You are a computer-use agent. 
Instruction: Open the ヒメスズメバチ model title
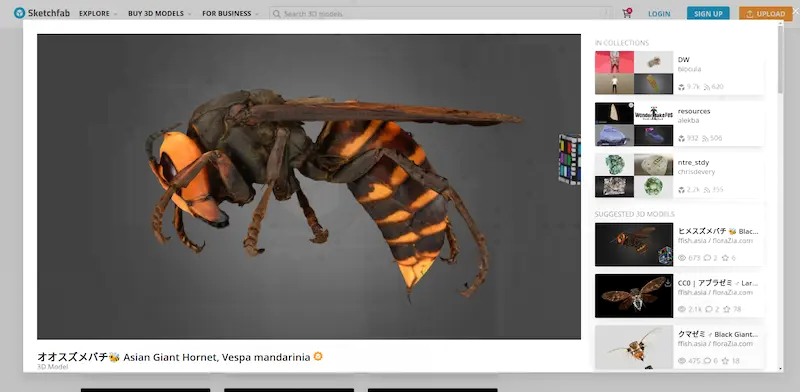pyautogui.click(x=717, y=231)
